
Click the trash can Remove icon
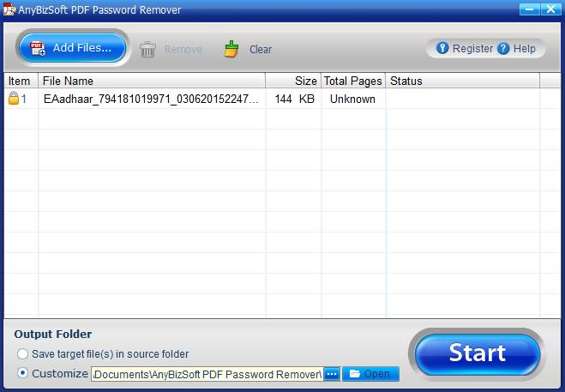pos(147,50)
